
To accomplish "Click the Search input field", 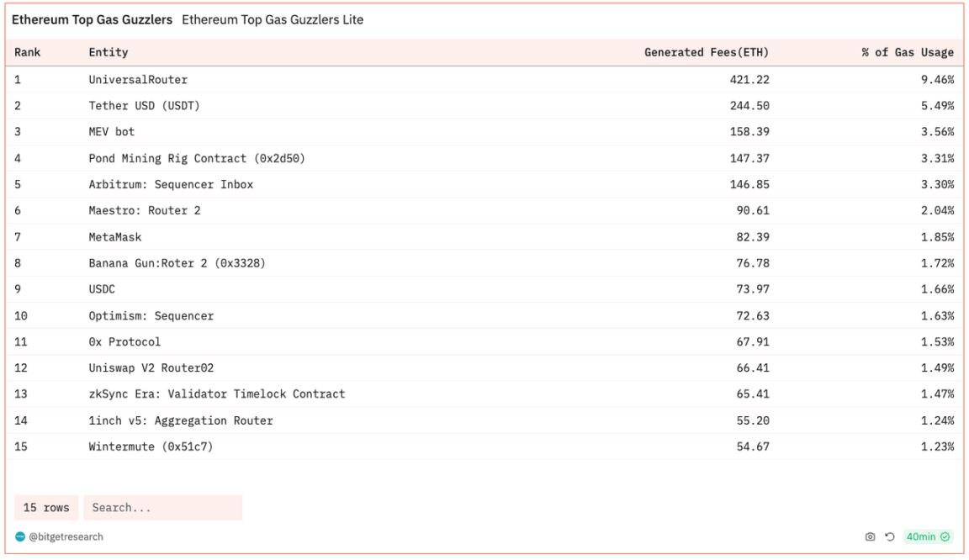I will pos(162,508).
